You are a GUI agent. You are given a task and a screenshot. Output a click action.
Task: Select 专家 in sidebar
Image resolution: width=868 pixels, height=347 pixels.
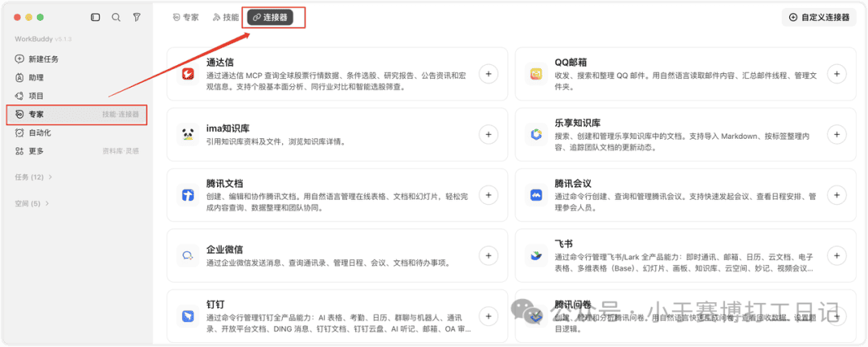(x=77, y=115)
